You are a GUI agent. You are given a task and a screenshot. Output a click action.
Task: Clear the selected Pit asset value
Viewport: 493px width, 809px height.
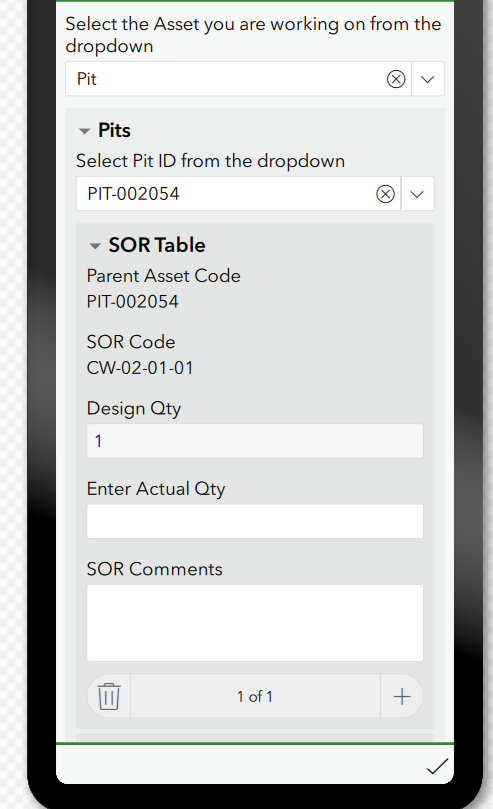[396, 79]
